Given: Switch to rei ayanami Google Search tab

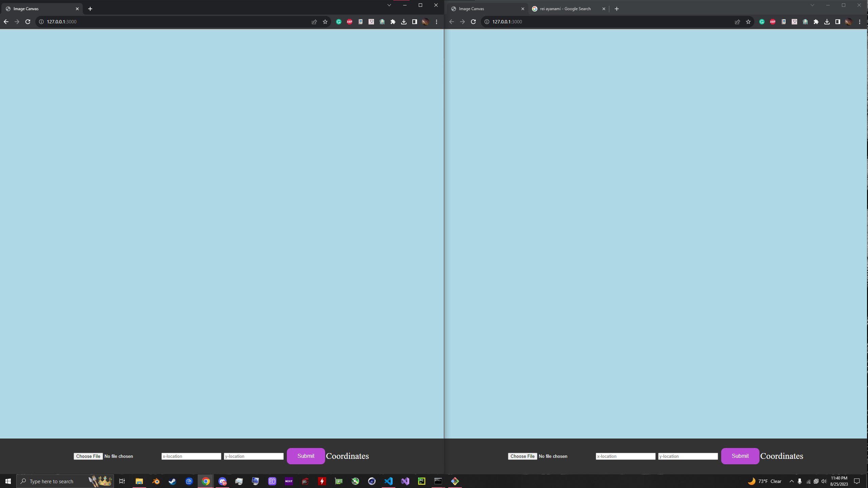Looking at the screenshot, I should click(x=565, y=9).
